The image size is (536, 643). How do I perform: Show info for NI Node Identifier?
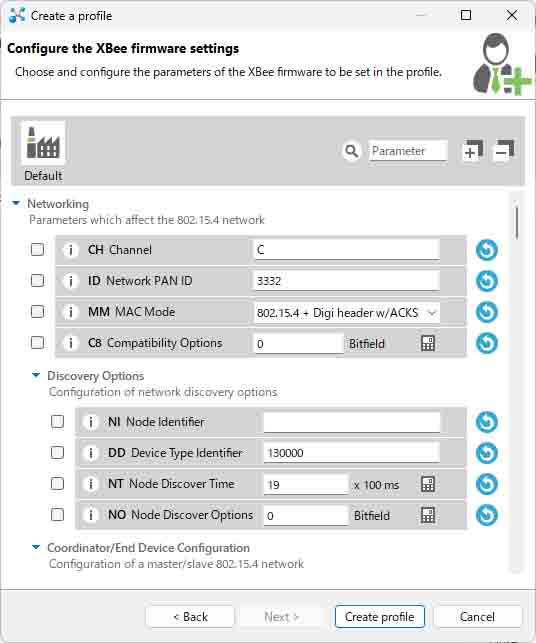(90, 422)
